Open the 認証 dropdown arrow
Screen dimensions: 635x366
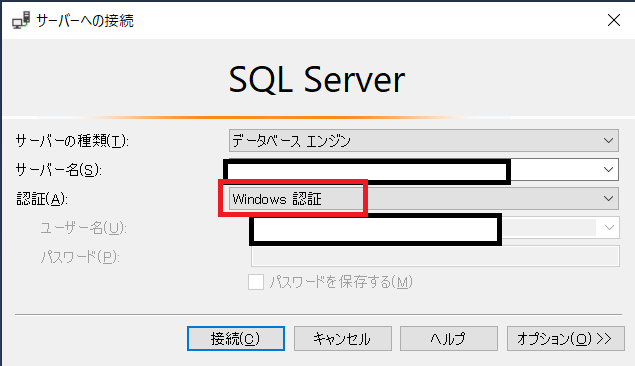pos(608,198)
